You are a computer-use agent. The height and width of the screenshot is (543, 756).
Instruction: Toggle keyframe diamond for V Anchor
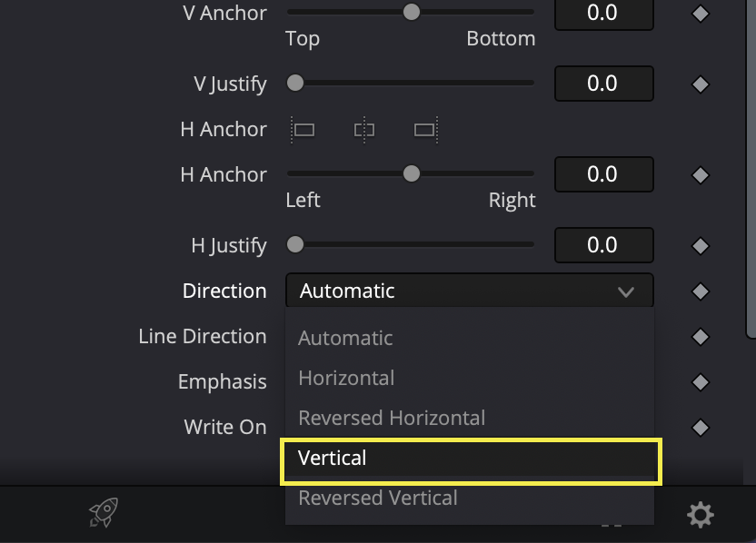pyautogui.click(x=700, y=14)
